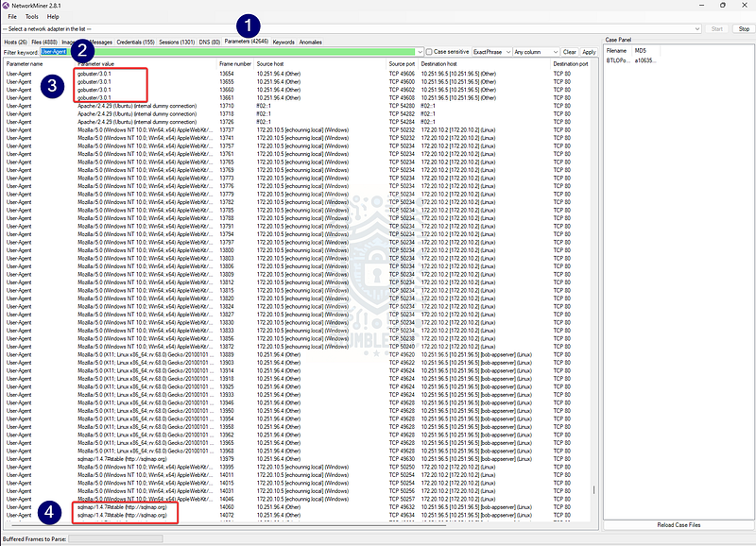This screenshot has height=546, width=756.
Task: Expand the network adapter selection dropdown
Action: click(x=697, y=29)
